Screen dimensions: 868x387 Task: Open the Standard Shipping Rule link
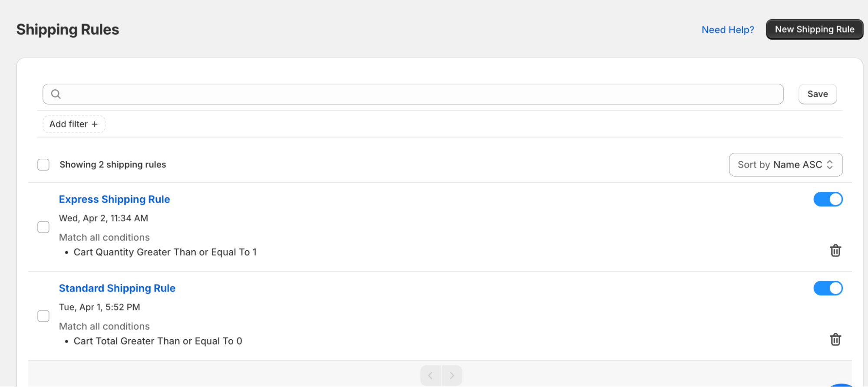point(117,288)
